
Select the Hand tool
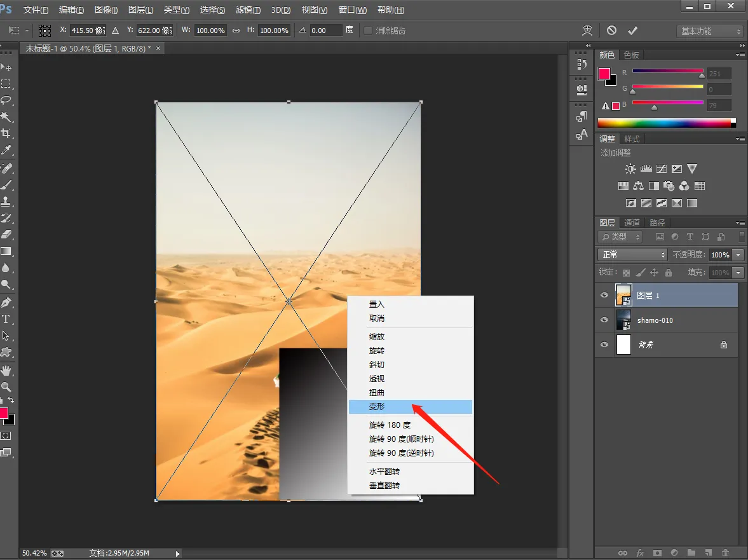(6, 370)
